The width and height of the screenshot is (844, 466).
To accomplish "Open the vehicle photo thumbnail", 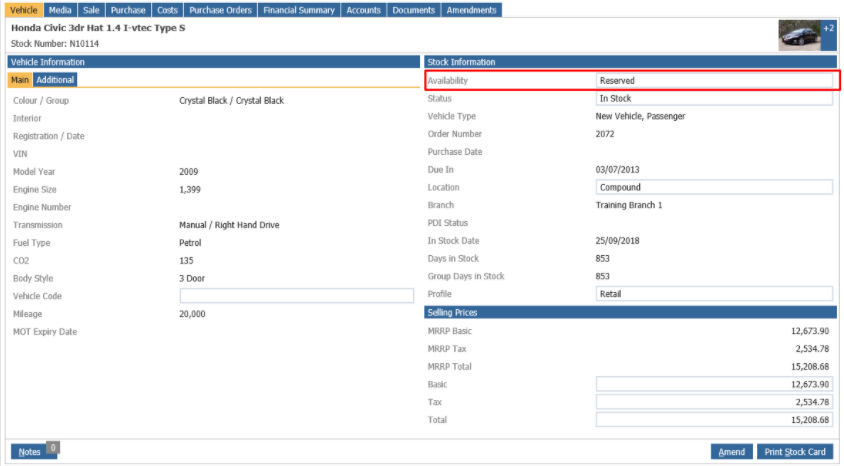I will click(x=799, y=36).
